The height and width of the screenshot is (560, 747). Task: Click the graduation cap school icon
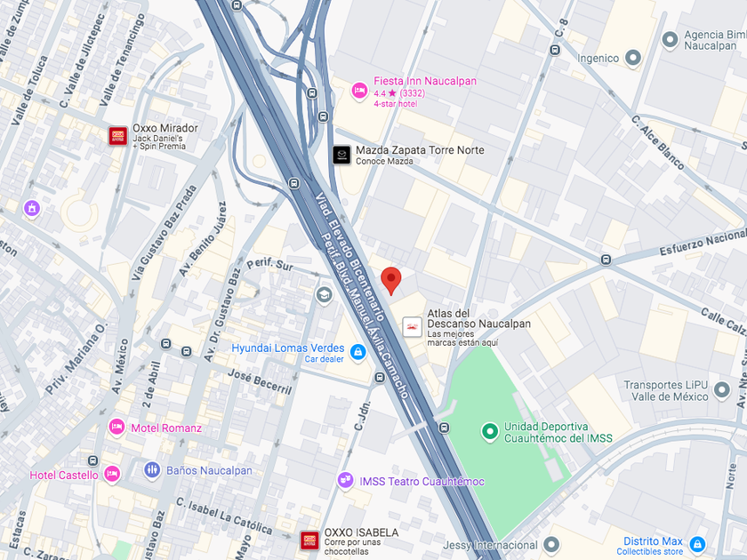(324, 295)
